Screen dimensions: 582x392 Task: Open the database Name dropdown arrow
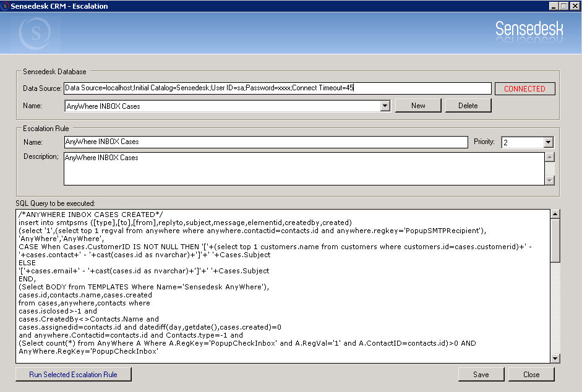point(385,106)
